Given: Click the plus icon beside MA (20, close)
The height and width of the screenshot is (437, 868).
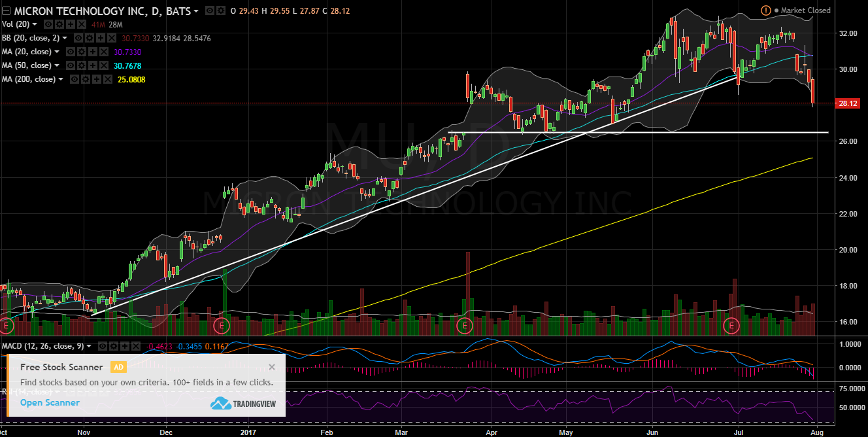Looking at the screenshot, I should [93, 52].
